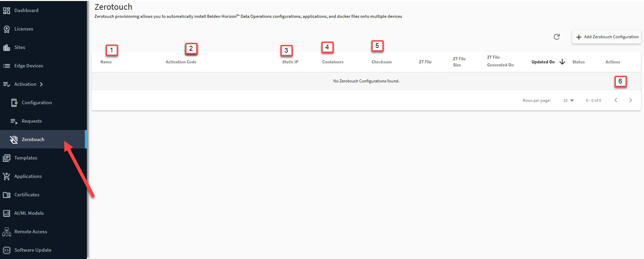Click the Software Update chip icon

click(x=6, y=250)
